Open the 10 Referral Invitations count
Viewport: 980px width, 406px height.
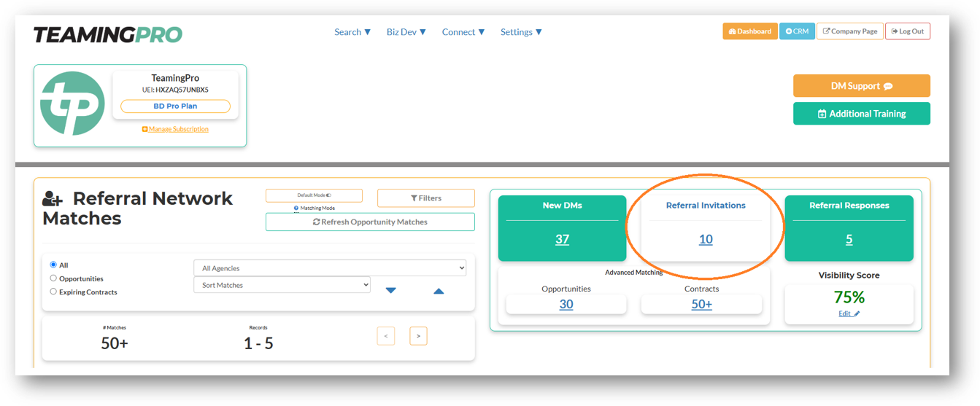tap(706, 239)
